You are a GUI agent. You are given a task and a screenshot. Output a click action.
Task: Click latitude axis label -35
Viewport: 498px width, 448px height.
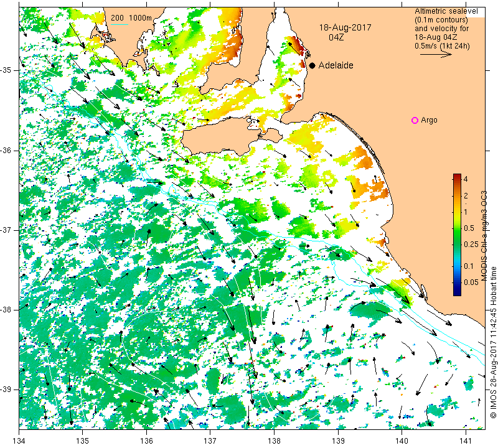pos(6,70)
